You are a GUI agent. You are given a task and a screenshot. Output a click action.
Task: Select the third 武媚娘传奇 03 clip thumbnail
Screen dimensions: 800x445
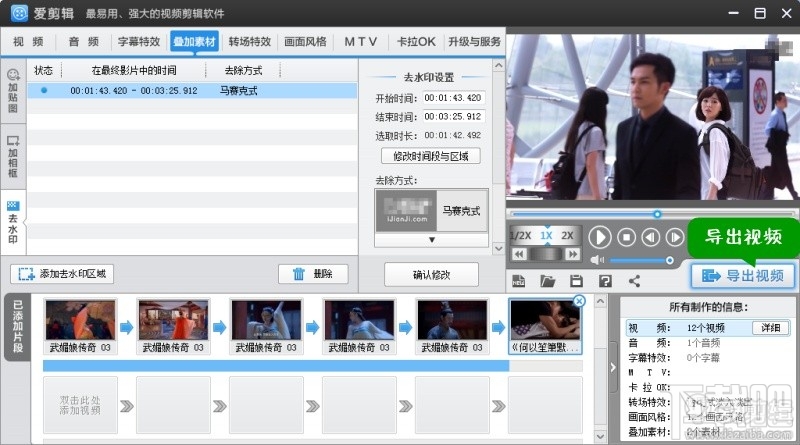pyautogui.click(x=266, y=327)
